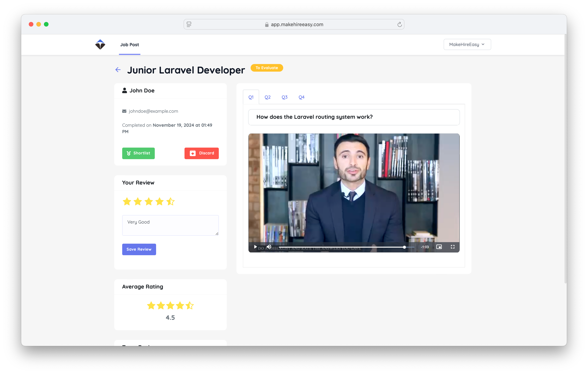
Task: Switch to the Q2 question tab
Action: tap(267, 97)
